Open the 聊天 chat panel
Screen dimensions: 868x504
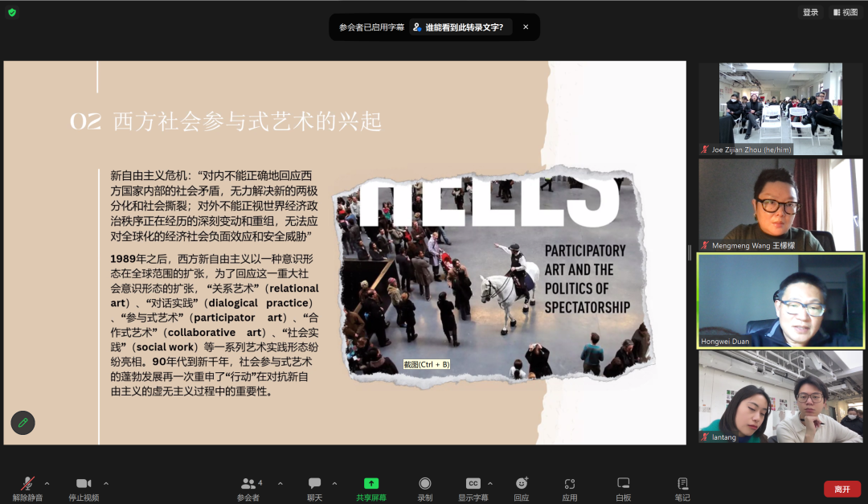coord(314,489)
